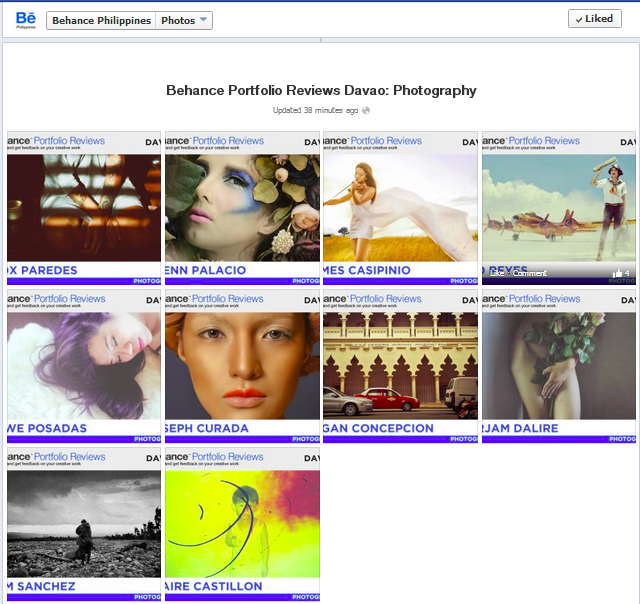Screen dimensions: 640x604
Task: Open the Sanchez black and white photo
Action: (x=84, y=524)
